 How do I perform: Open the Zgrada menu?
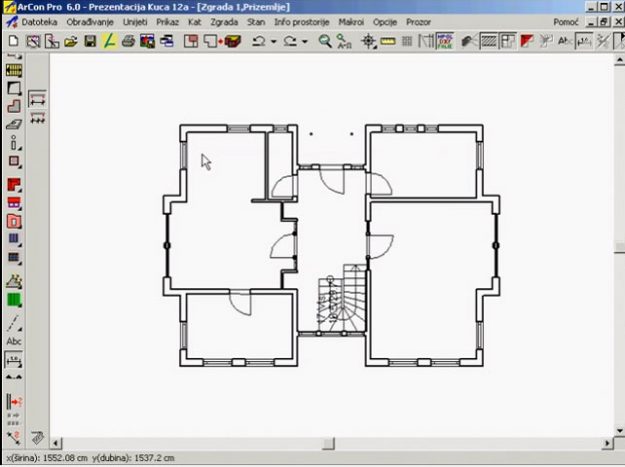[x=224, y=21]
